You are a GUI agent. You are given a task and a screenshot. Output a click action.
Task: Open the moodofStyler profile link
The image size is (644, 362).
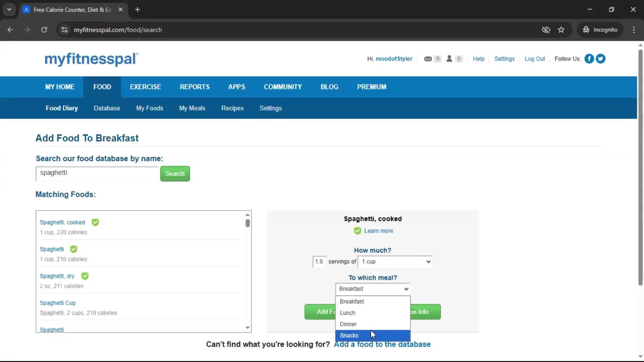click(x=394, y=59)
